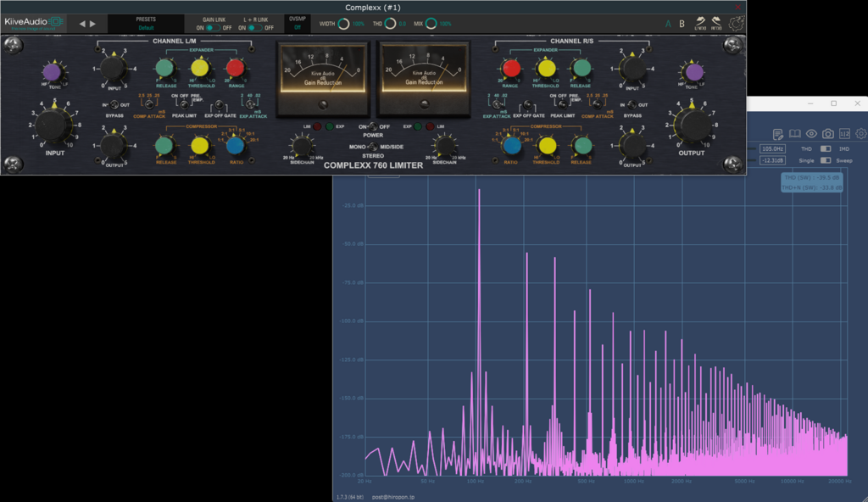Click Channel L/M small black Output knob
This screenshot has width=868, height=502.
click(114, 146)
